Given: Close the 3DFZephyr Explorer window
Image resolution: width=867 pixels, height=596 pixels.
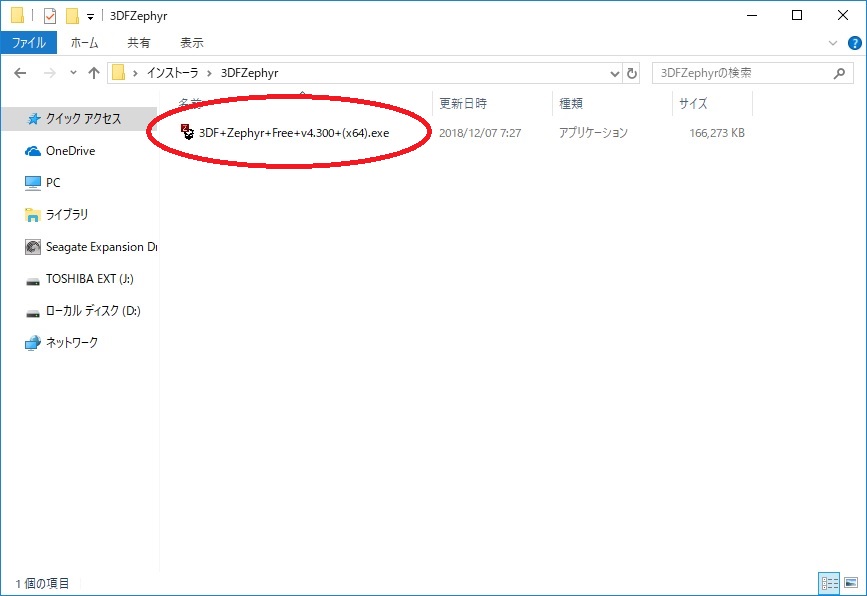Looking at the screenshot, I should [843, 15].
